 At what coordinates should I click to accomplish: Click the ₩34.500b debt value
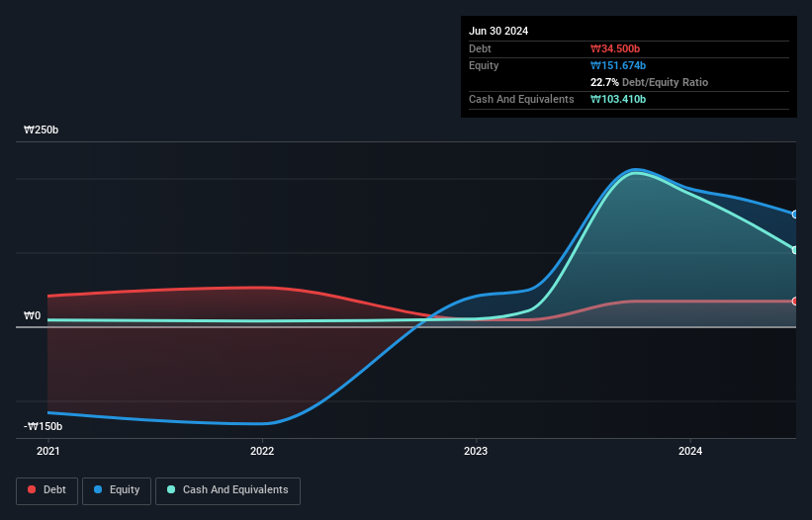615,48
